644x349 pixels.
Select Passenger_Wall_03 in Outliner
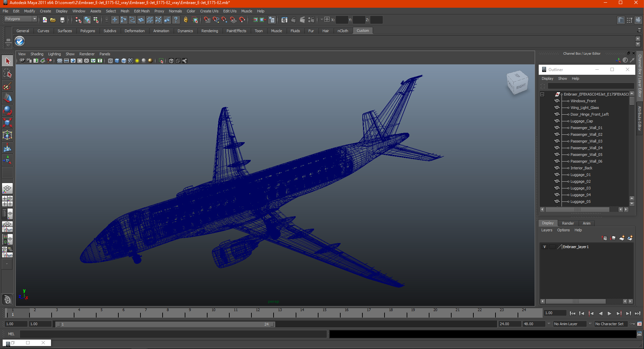coord(586,141)
